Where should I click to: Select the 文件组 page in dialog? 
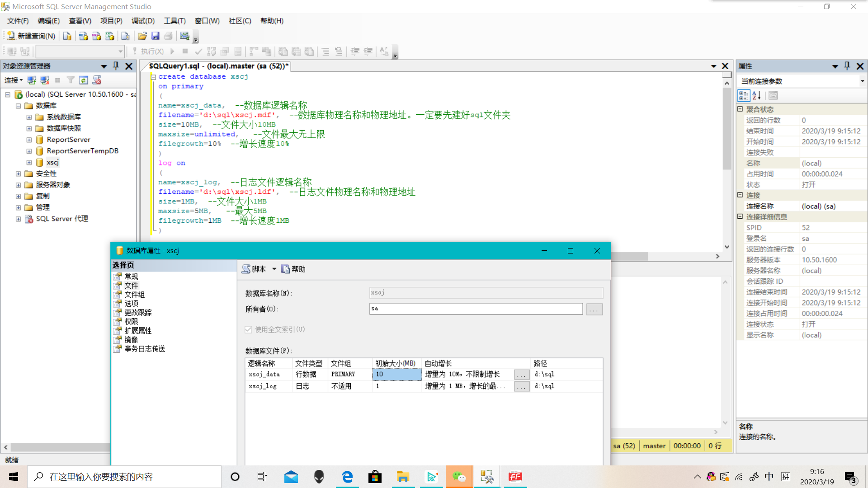tap(134, 295)
